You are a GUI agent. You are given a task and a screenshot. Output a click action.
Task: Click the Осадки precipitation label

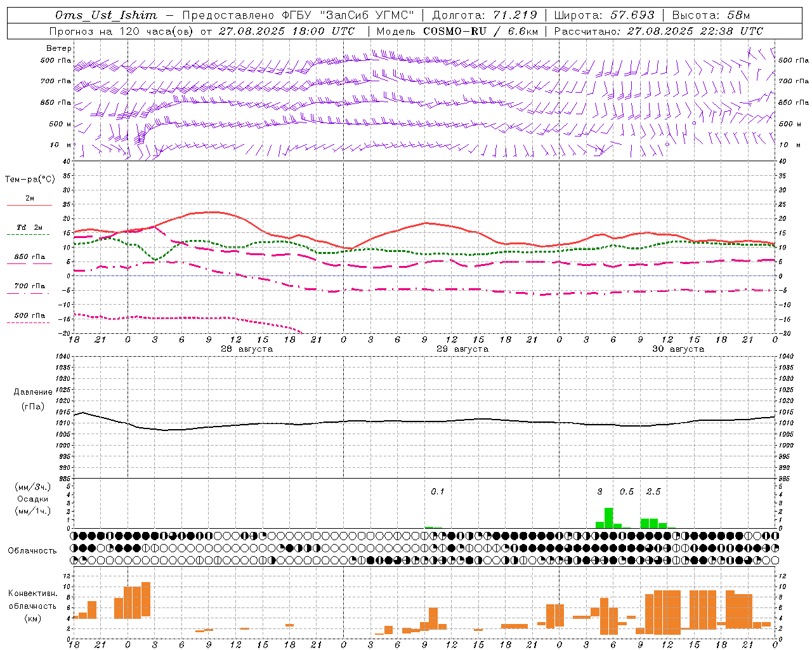(x=33, y=499)
